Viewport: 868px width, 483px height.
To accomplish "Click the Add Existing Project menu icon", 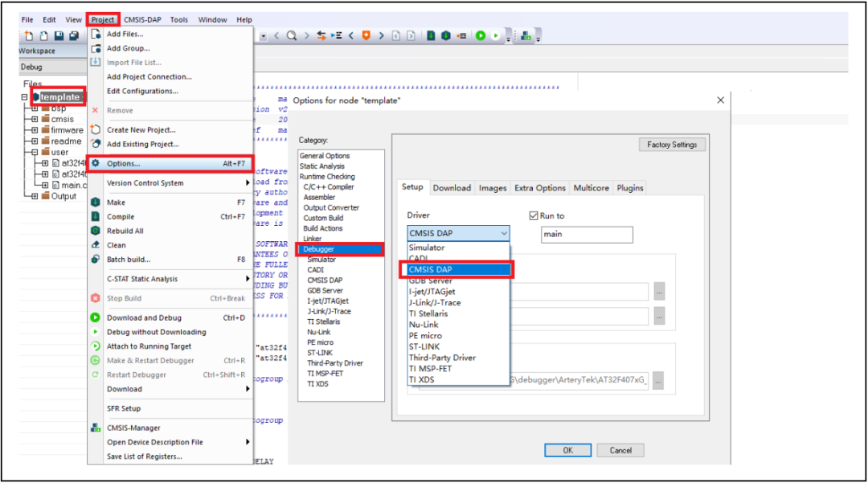I will point(95,144).
